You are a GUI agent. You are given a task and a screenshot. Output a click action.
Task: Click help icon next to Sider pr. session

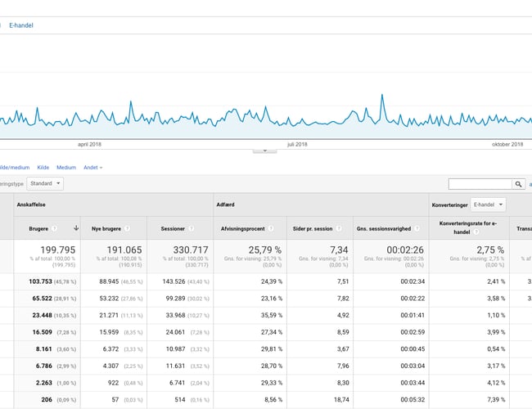pyautogui.click(x=338, y=228)
